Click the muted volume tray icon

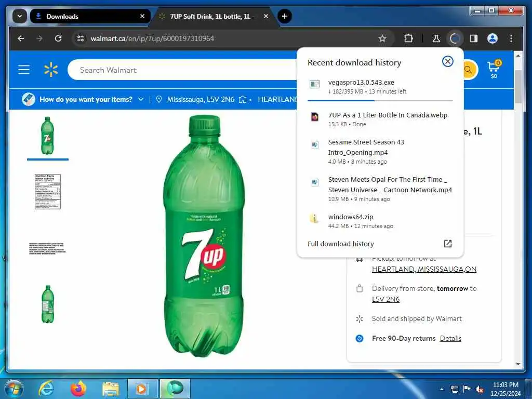click(x=480, y=390)
